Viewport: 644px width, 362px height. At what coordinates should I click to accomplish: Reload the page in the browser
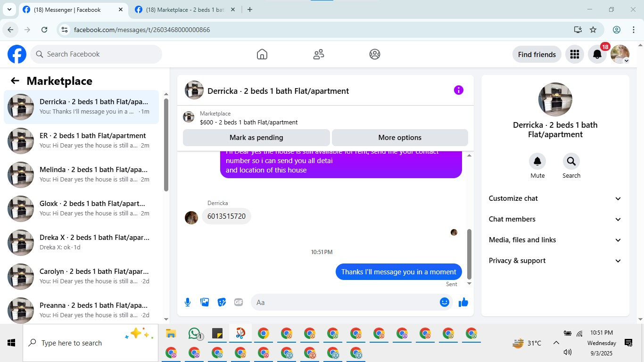(x=44, y=30)
